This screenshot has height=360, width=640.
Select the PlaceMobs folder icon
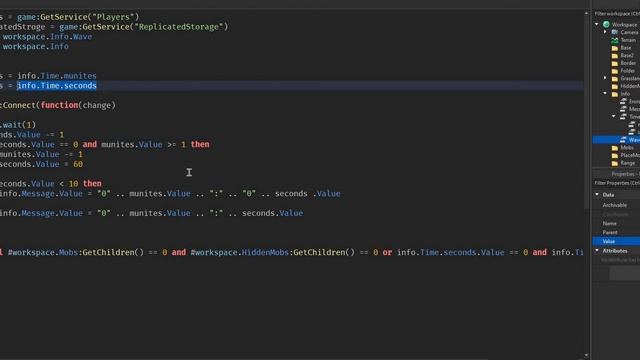(615, 156)
